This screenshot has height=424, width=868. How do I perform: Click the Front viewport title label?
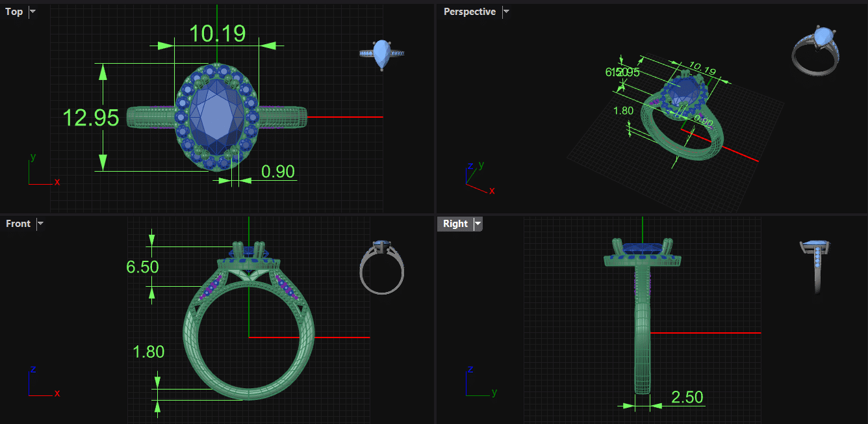click(18, 224)
